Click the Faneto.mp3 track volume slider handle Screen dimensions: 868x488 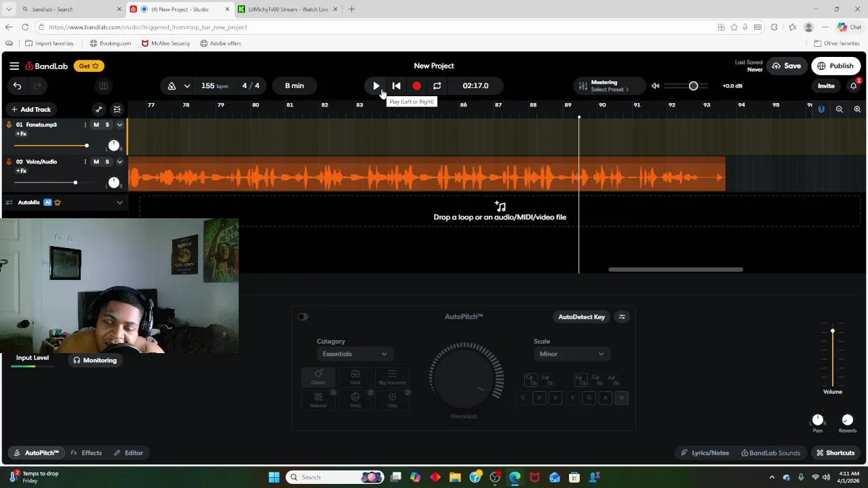pyautogui.click(x=86, y=146)
